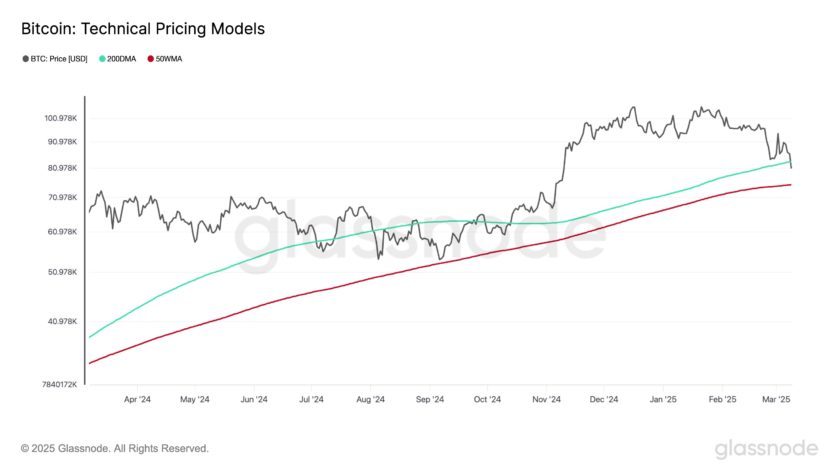The height and width of the screenshot is (473, 840).
Task: Click the copyright Glassnode text
Action: 115,448
